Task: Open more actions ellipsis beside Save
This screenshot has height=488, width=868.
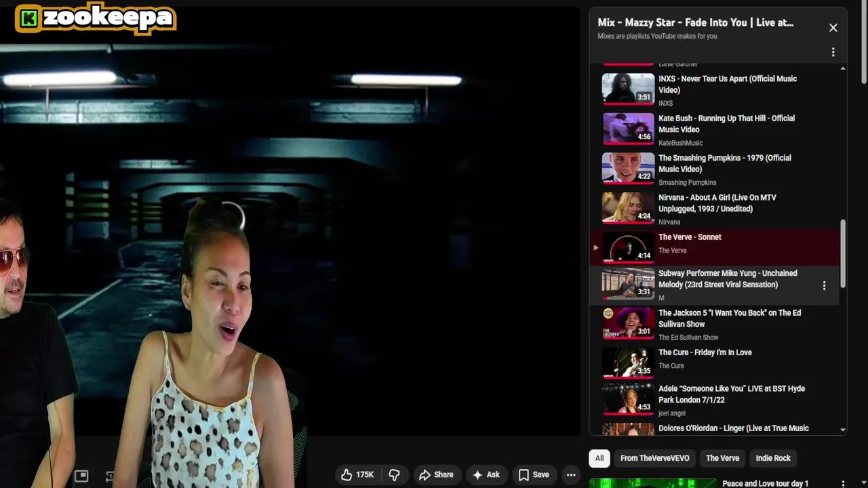Action: click(x=571, y=475)
